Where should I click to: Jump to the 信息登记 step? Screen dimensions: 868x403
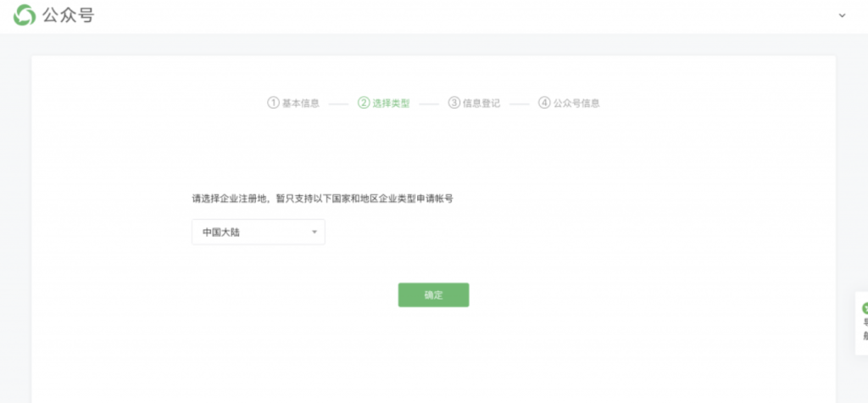tap(481, 104)
